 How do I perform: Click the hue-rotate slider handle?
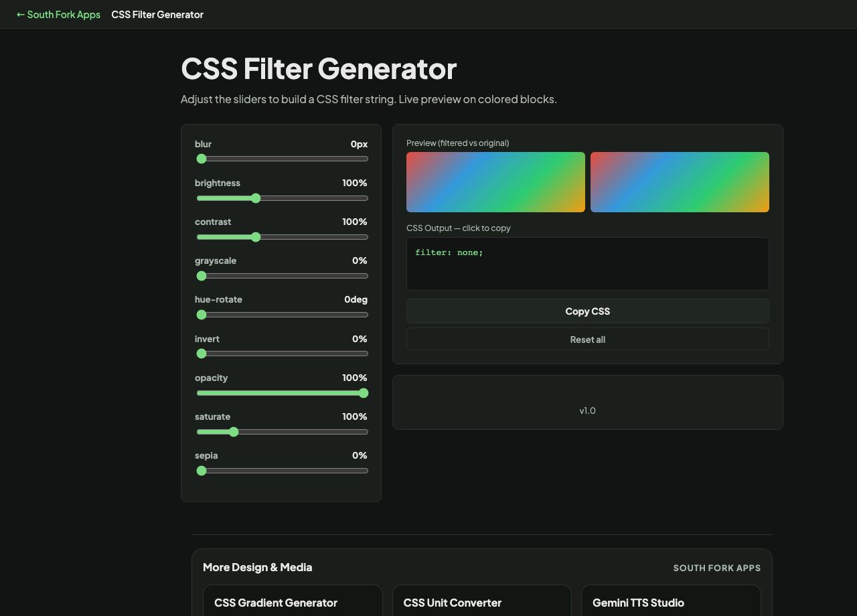click(202, 315)
